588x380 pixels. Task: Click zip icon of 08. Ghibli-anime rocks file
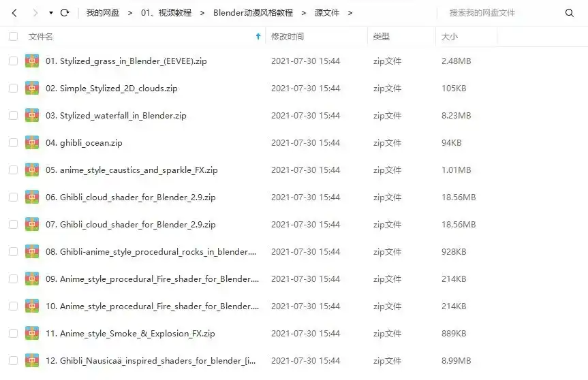32,251
